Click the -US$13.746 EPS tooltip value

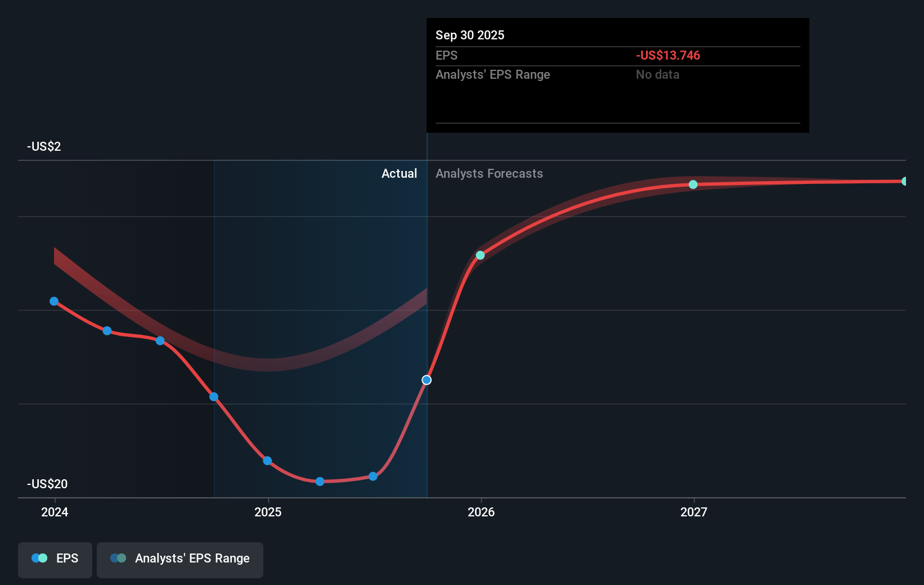point(668,56)
